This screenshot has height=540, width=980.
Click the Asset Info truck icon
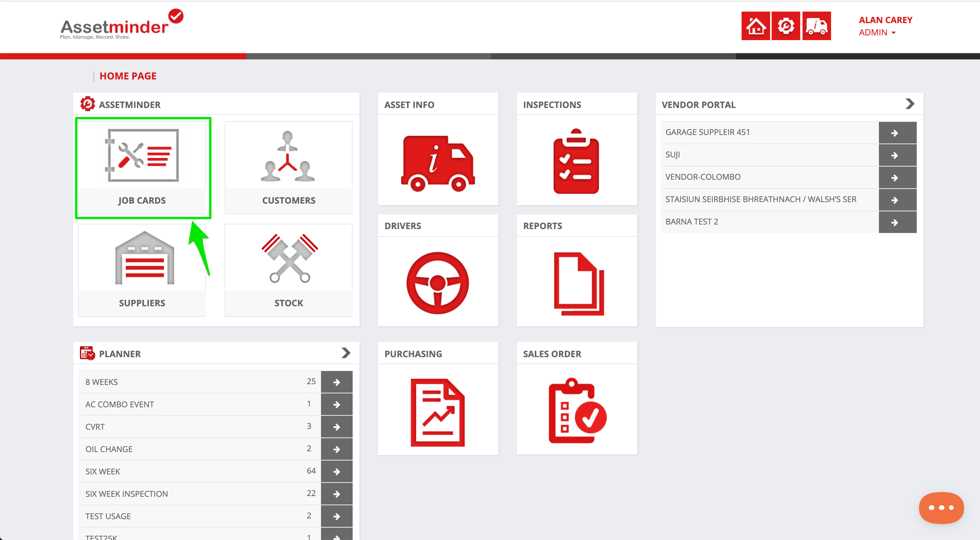tap(438, 163)
